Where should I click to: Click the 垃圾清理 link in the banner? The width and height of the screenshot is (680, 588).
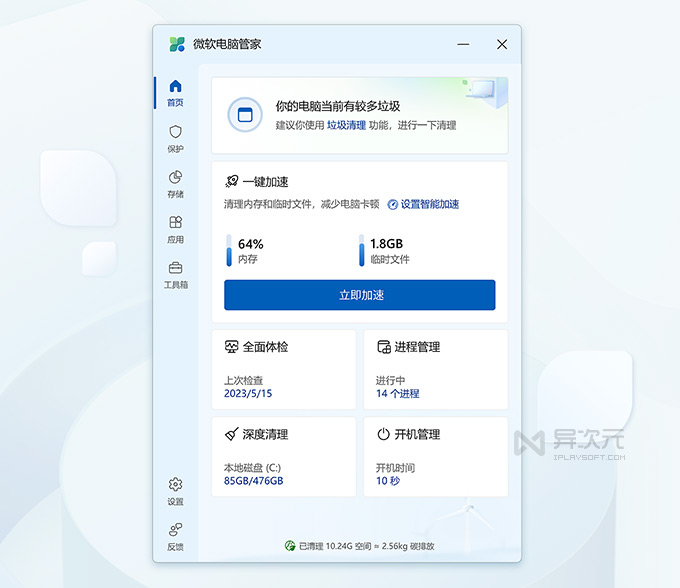347,125
